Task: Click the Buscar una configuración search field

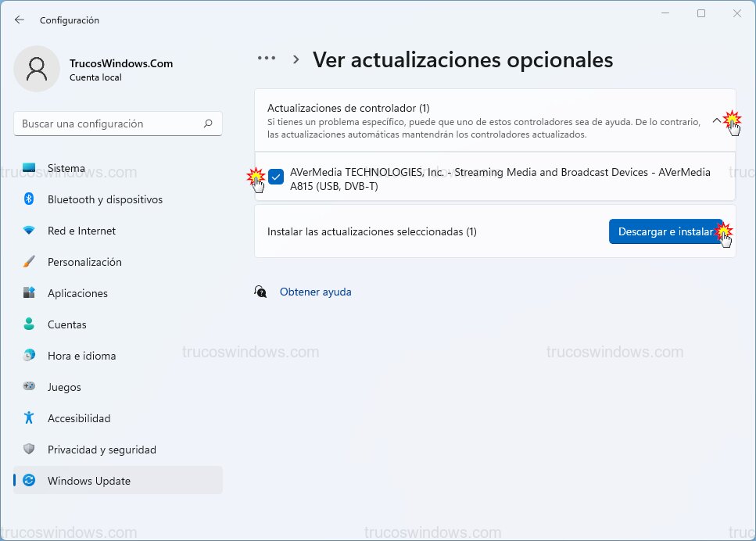Action: 117,124
